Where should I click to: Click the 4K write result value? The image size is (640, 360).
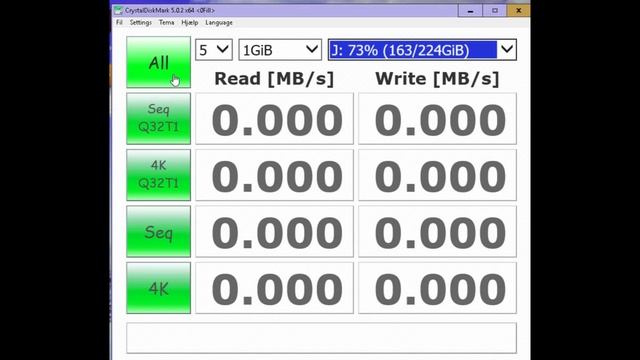tap(438, 288)
